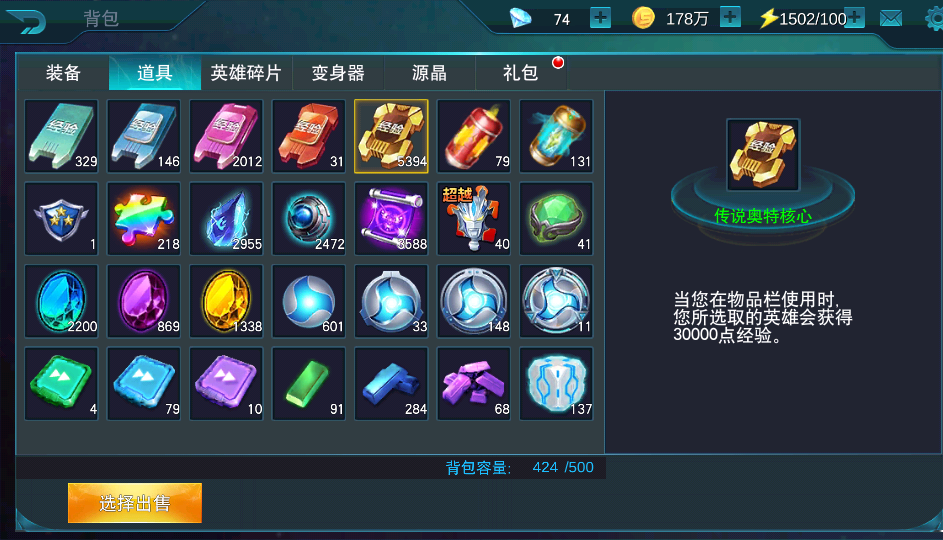
Task: Add gold coins with the plus button
Action: (730, 17)
